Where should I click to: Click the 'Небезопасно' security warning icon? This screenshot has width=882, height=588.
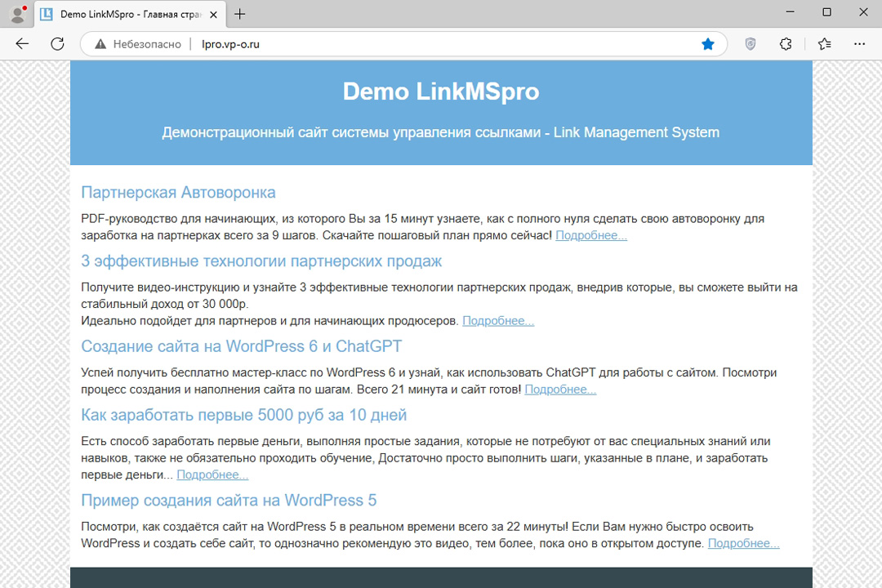point(100,44)
